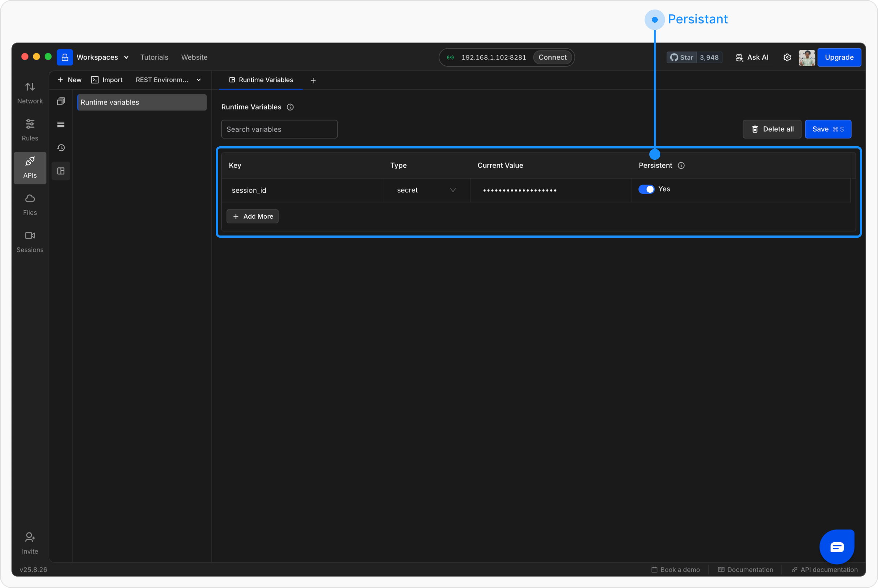Open the Workspaces dropdown
This screenshot has width=878, height=588.
[x=102, y=57]
